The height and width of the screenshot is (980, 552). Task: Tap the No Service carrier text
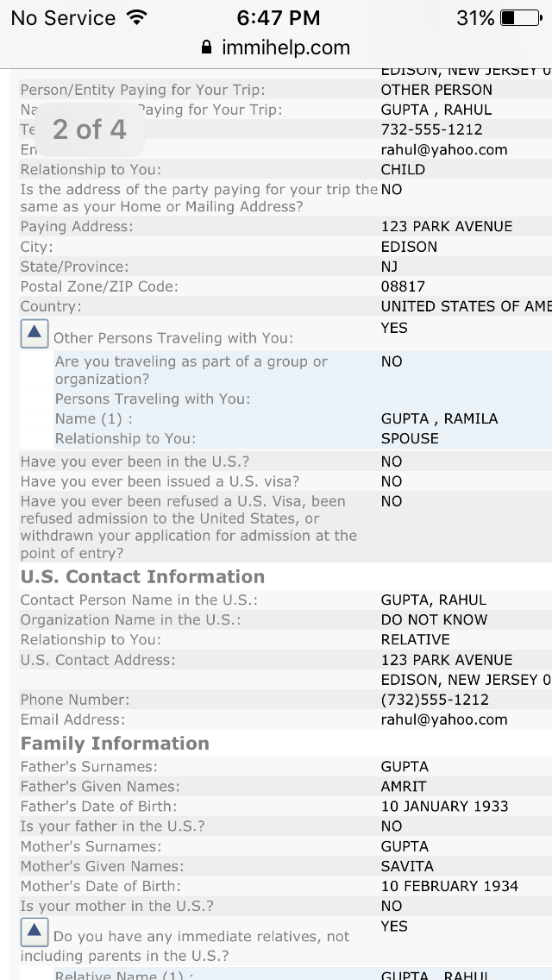(63, 17)
